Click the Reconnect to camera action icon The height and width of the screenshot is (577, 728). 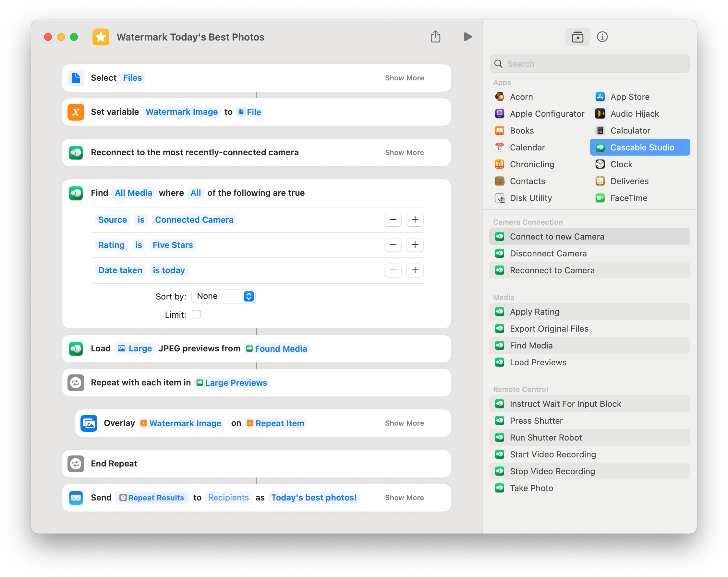(76, 153)
